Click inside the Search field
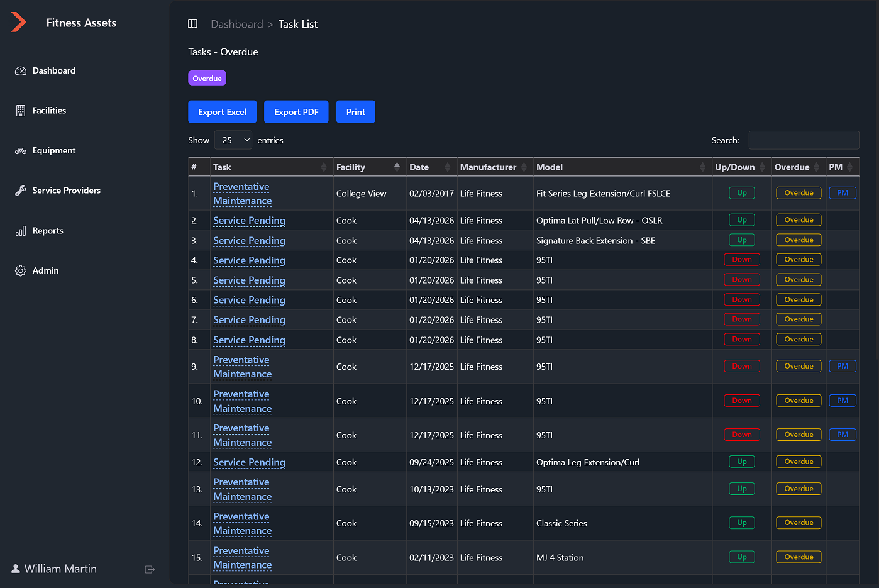The width and height of the screenshot is (879, 588). (804, 140)
